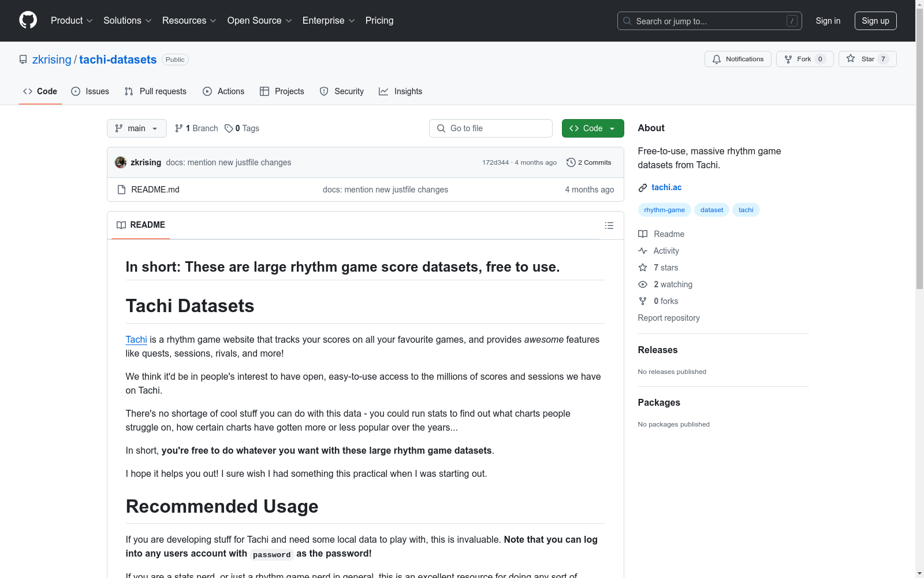Open the README outline list icon
Image resolution: width=924 pixels, height=578 pixels.
pyautogui.click(x=609, y=225)
